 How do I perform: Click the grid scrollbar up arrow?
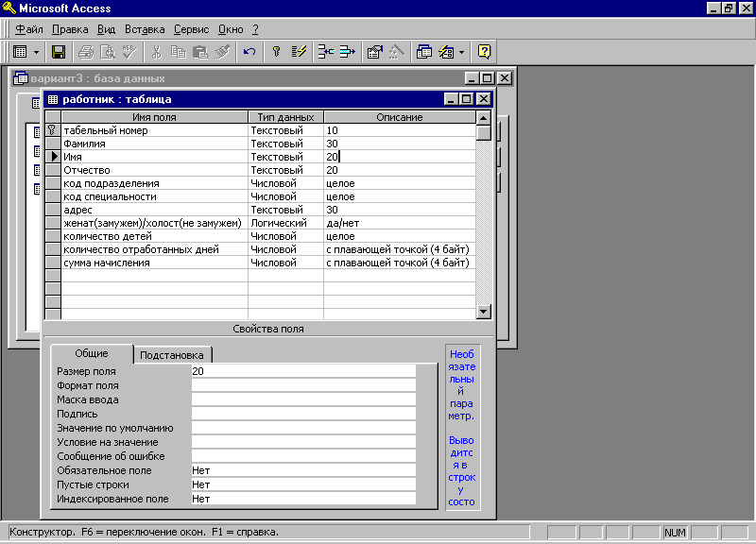(484, 117)
